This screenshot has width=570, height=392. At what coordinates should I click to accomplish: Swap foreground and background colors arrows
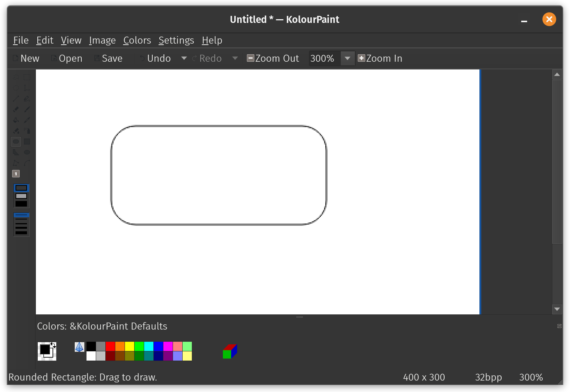[53, 345]
